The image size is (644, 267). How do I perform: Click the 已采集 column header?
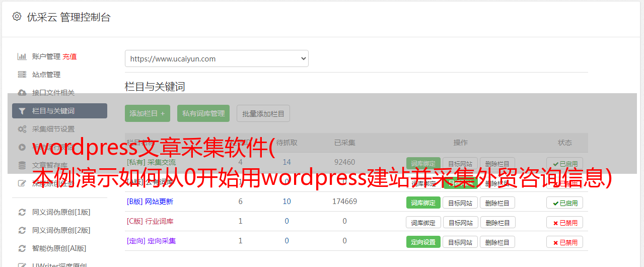point(345,143)
